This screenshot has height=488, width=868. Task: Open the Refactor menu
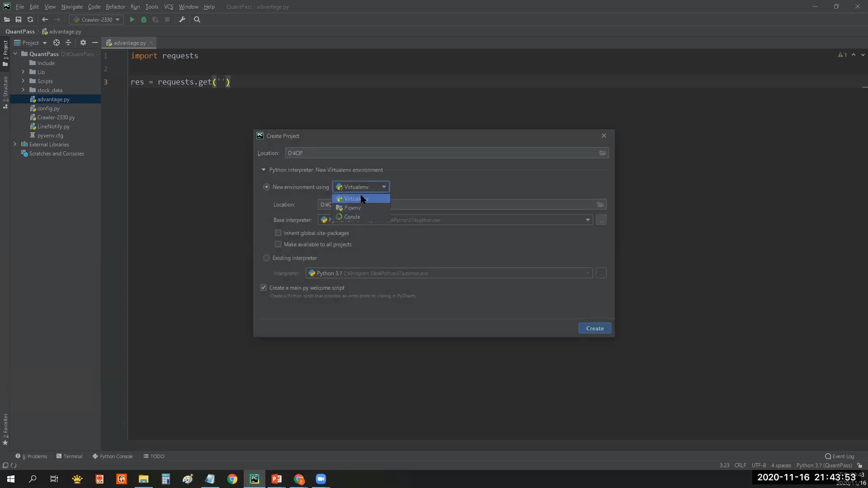pos(115,7)
